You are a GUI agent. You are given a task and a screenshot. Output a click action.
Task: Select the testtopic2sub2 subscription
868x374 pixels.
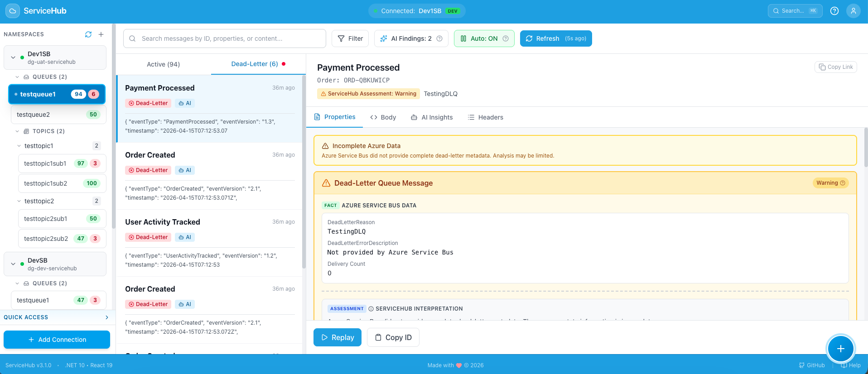[62, 239]
